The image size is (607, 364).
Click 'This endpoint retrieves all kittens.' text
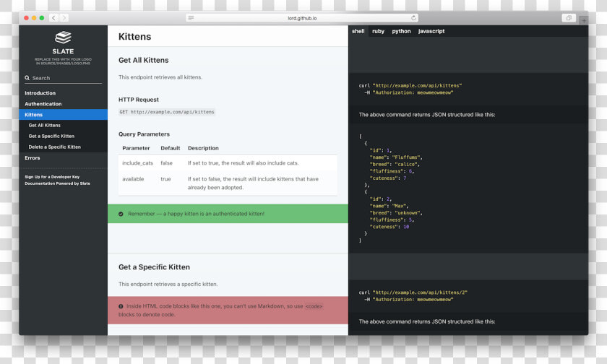[x=160, y=77]
